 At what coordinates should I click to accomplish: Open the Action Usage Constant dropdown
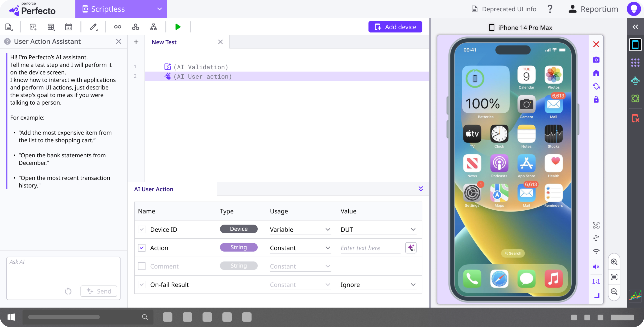tap(300, 248)
